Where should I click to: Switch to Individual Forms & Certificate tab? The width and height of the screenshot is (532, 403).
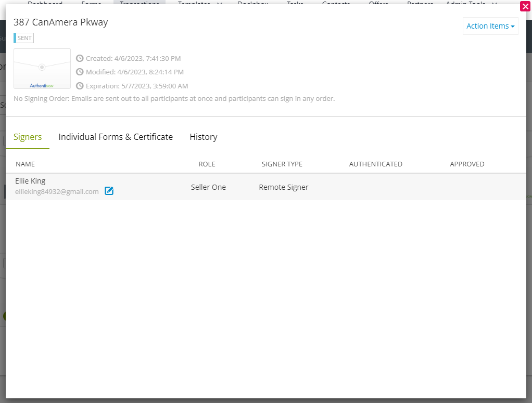tap(116, 137)
